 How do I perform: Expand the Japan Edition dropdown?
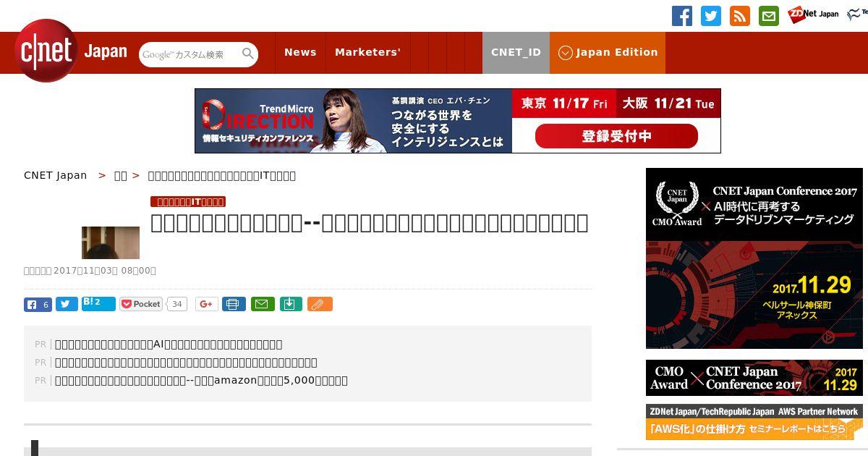click(608, 52)
